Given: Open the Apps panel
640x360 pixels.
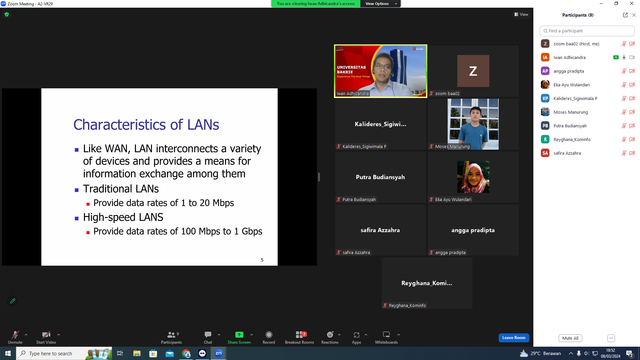Looking at the screenshot, I should 356,337.
